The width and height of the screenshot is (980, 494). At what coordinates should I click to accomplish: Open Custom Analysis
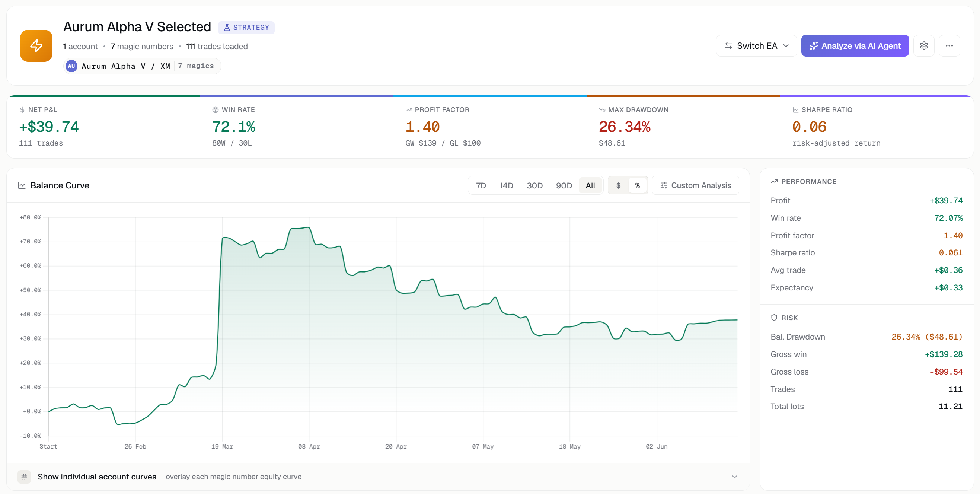pos(695,185)
